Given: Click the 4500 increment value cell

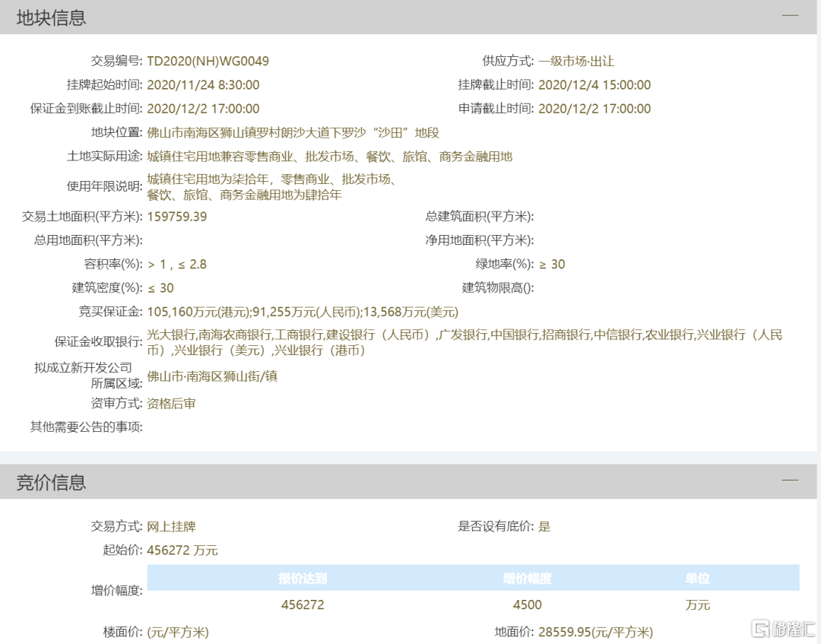Looking at the screenshot, I should [x=527, y=604].
